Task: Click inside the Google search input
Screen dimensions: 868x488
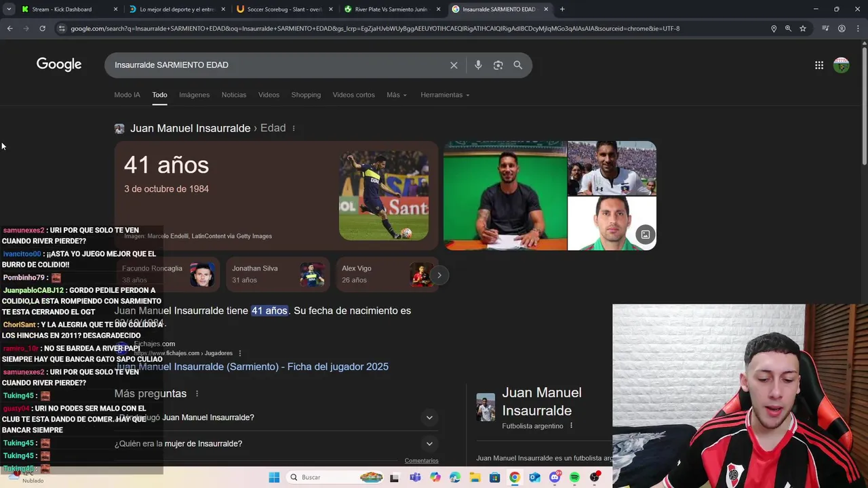Action: pyautogui.click(x=278, y=65)
